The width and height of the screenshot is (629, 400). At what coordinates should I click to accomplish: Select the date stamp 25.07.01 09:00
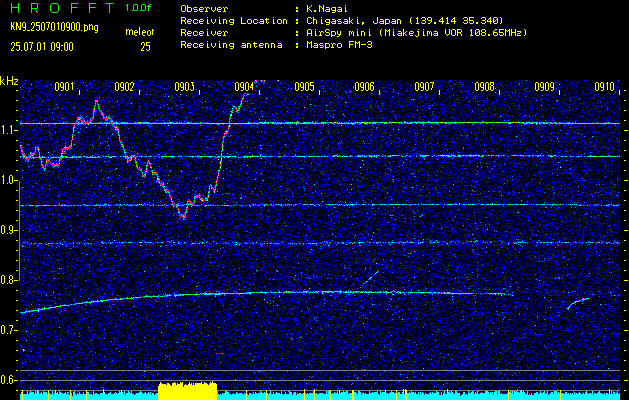pyautogui.click(x=42, y=47)
